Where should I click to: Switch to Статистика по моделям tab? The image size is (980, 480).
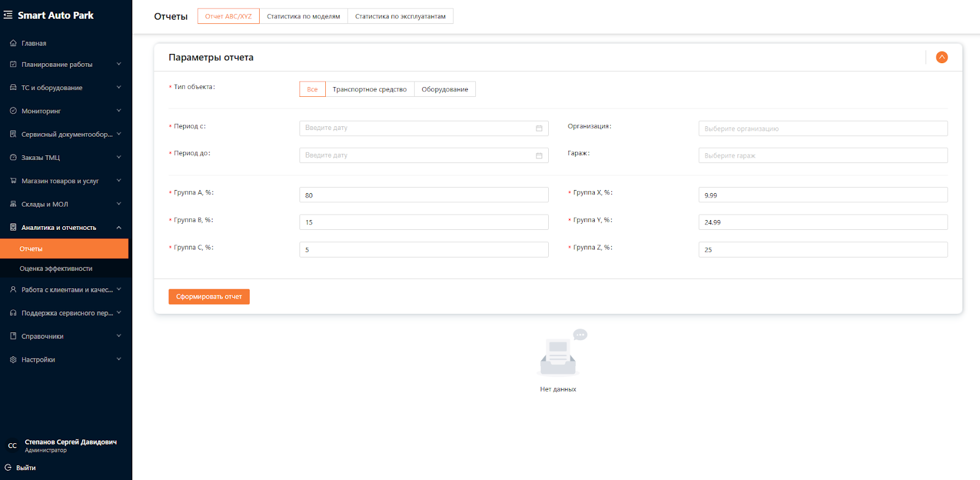tap(303, 17)
